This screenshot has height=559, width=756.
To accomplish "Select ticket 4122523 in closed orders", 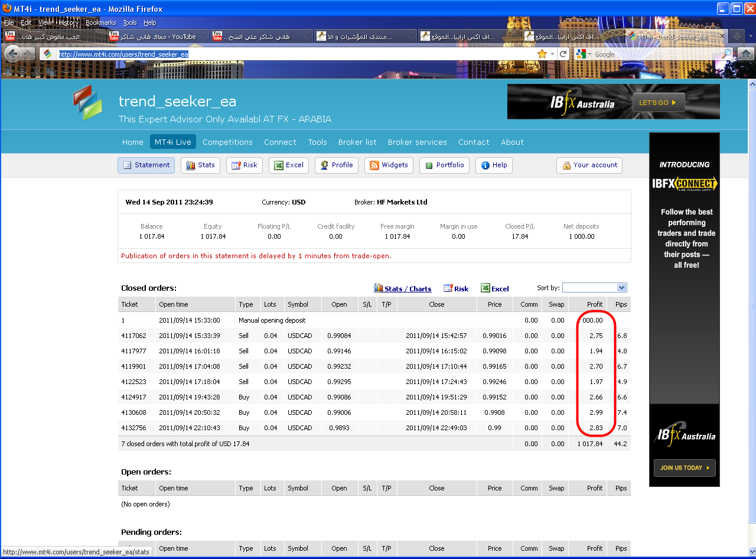I will point(133,382).
